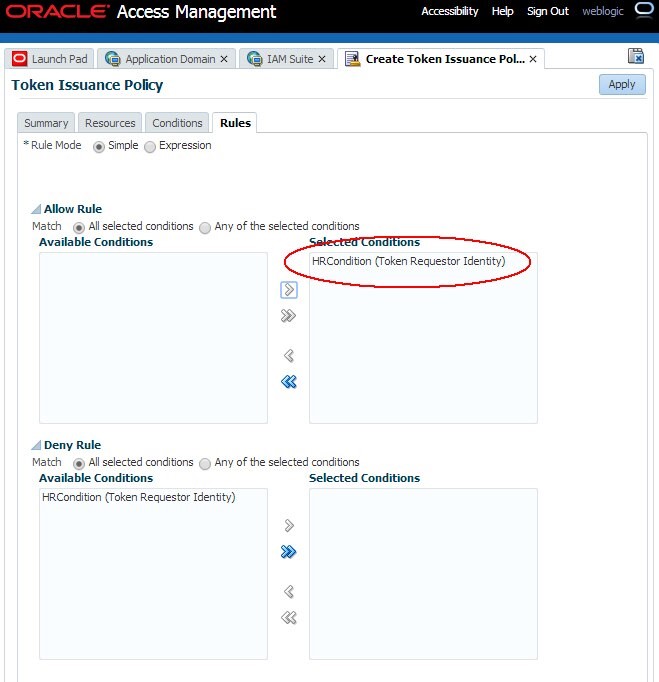The width and height of the screenshot is (659, 682).
Task: Move selected condition right in Allow Rule
Action: [x=289, y=290]
